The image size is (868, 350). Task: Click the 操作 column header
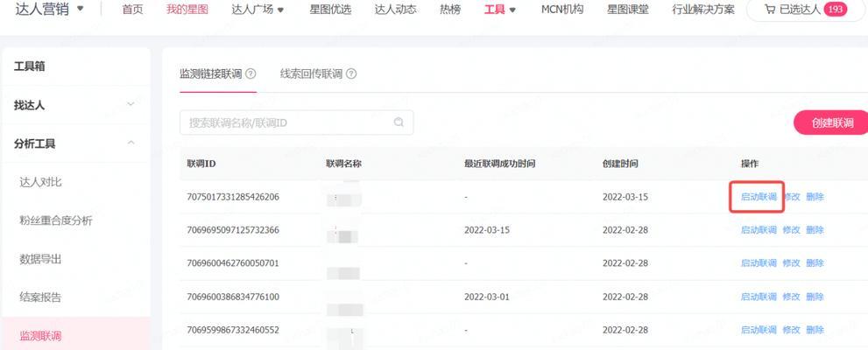(750, 164)
